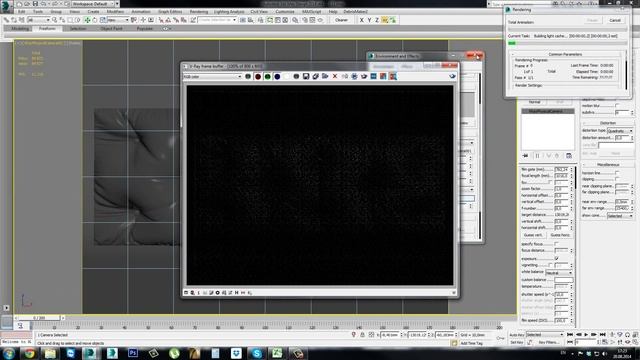Click the XY plane constraint icon
Screen dimensions: 640x360
384,20
